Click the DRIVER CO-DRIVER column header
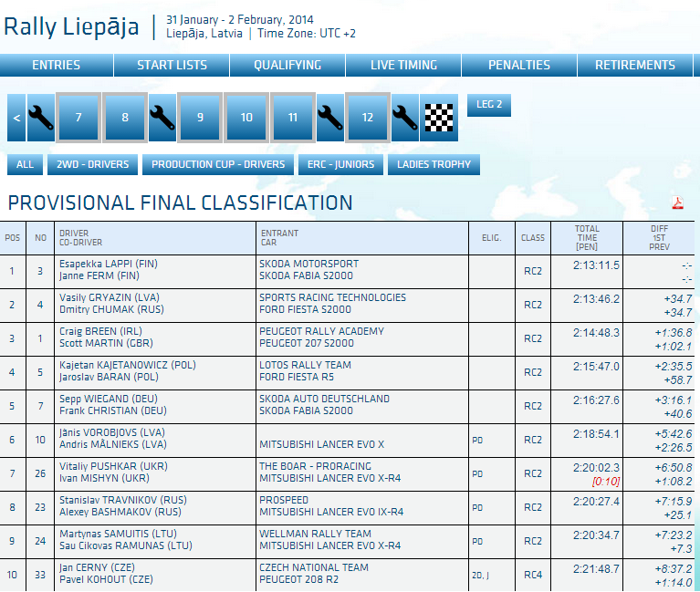Image resolution: width=700 pixels, height=592 pixels. 155,238
